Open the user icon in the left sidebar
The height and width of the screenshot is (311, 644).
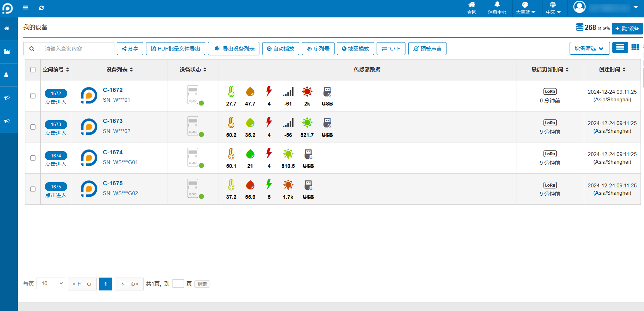pos(7,75)
